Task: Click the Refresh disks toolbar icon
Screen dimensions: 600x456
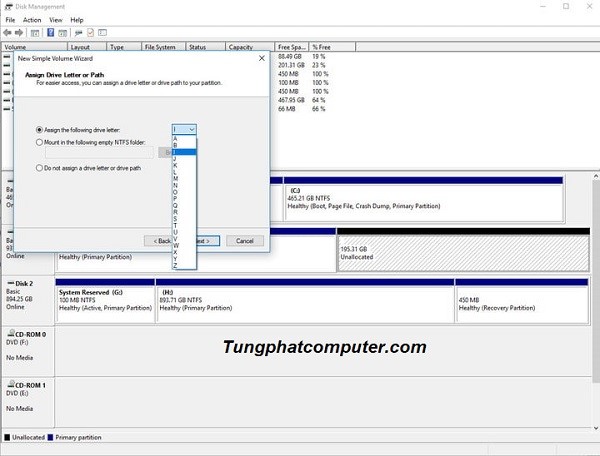Action: [x=79, y=33]
